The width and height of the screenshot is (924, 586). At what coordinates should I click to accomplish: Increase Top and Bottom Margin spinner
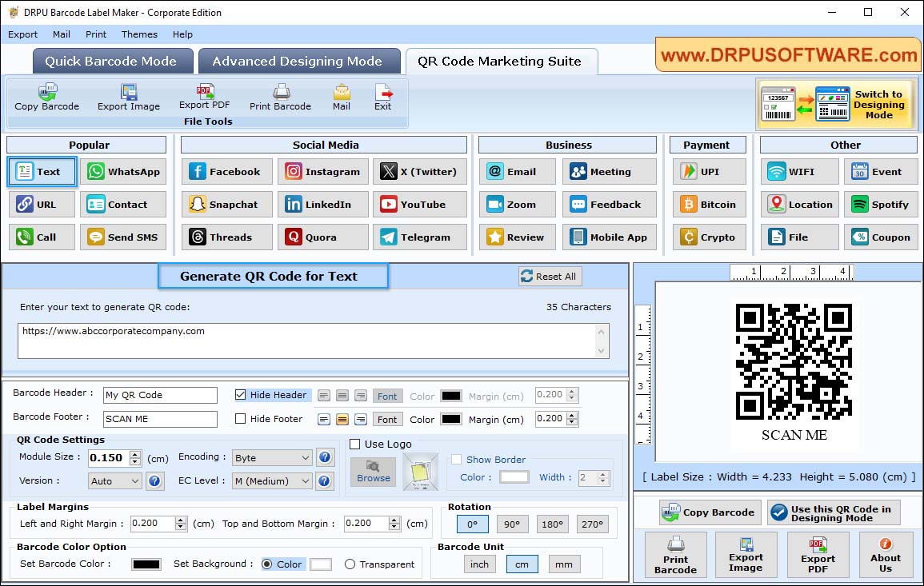click(x=394, y=520)
